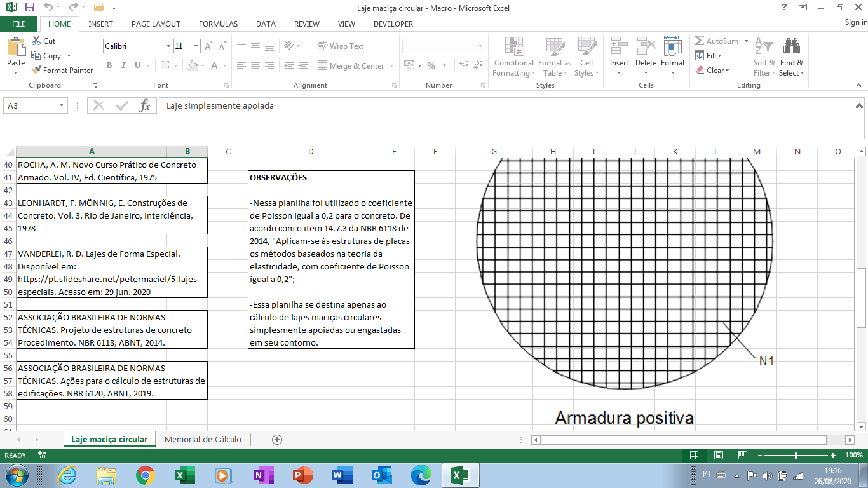Image resolution: width=868 pixels, height=488 pixels.
Task: Open the Merge & Center dropdown arrow
Action: pos(391,66)
